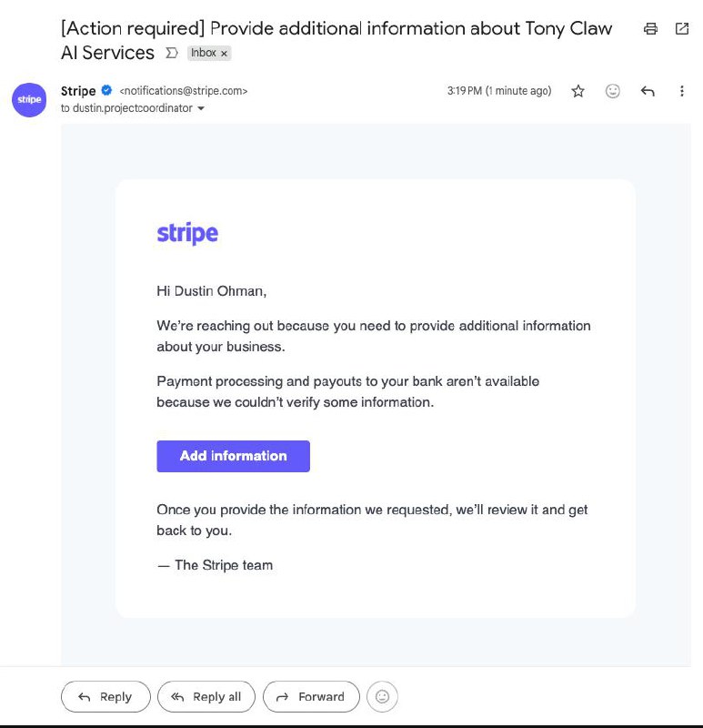Click the blue verified sender badge
The image size is (703, 728).
point(106,91)
